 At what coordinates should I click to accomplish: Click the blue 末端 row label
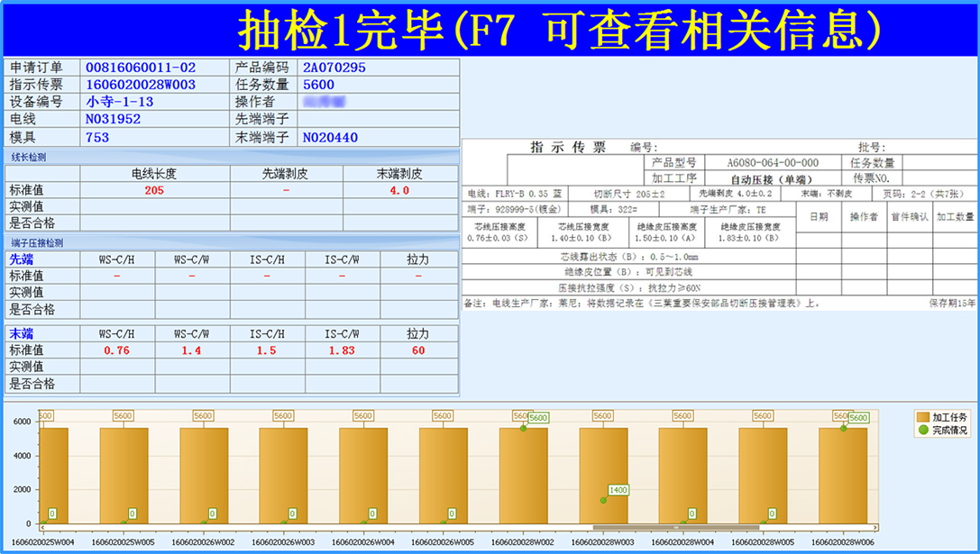tap(22, 334)
